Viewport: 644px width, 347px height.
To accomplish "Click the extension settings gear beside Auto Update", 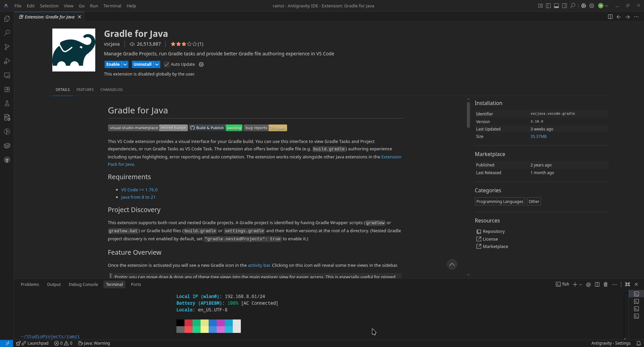I will (201, 64).
